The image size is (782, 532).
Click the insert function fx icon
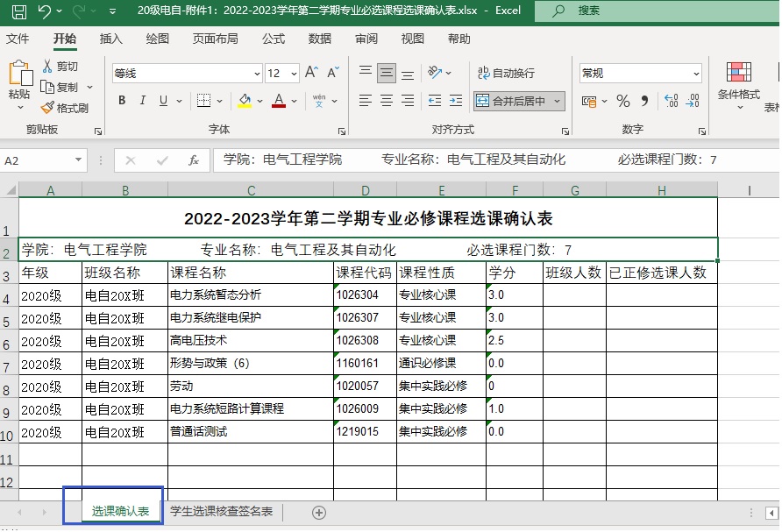tap(194, 160)
